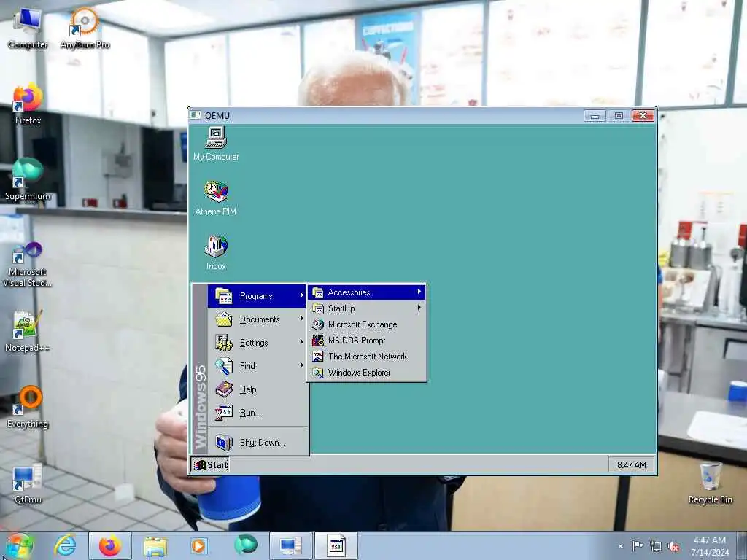Select the Microsoft Visual Studio shortcut
This screenshot has height=560, width=747.
(27, 264)
